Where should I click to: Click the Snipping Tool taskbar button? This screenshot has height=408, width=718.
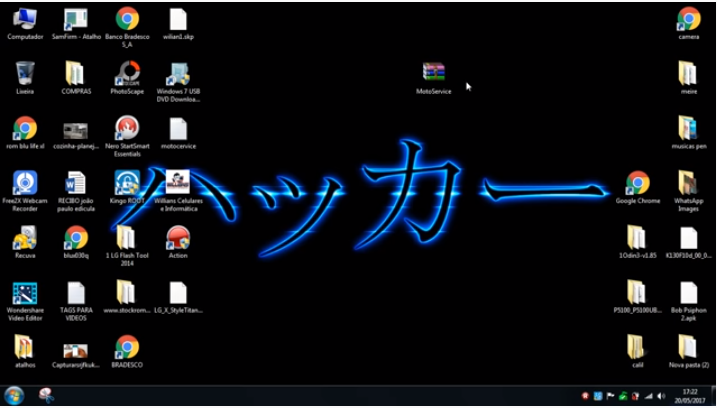(47, 396)
